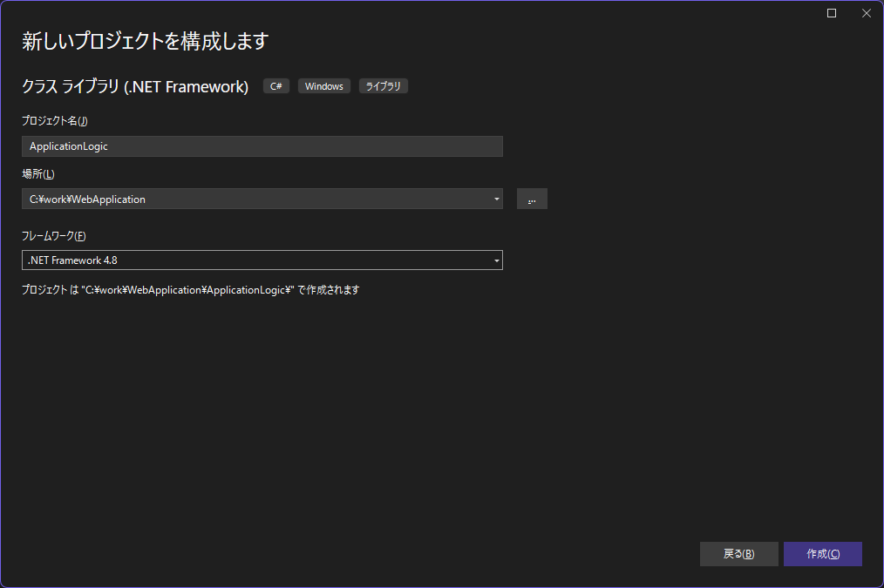Open the folder browser with the ... button
Screen dimensions: 884x588
(x=532, y=199)
